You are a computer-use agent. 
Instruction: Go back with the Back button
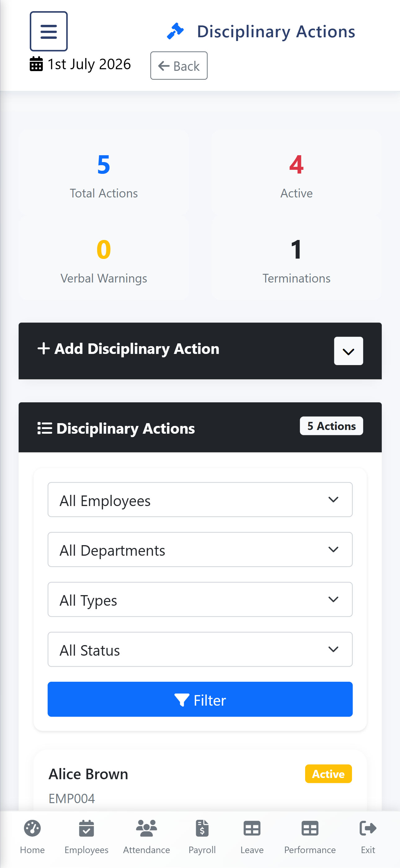tap(179, 66)
